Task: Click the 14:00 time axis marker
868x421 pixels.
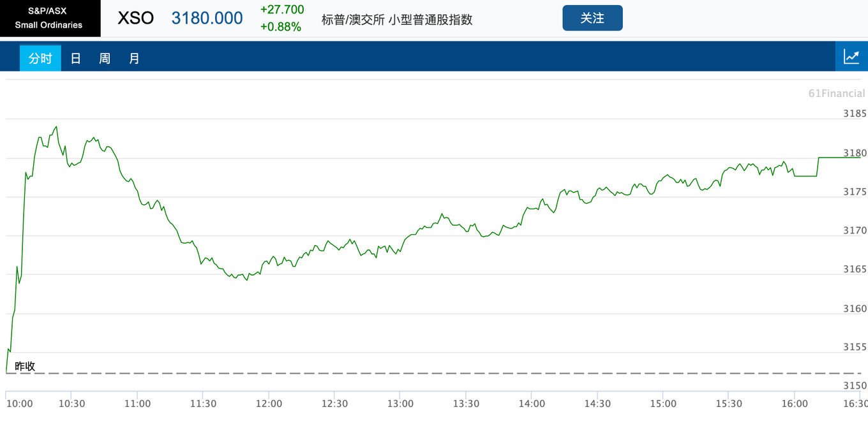Action: (x=532, y=404)
